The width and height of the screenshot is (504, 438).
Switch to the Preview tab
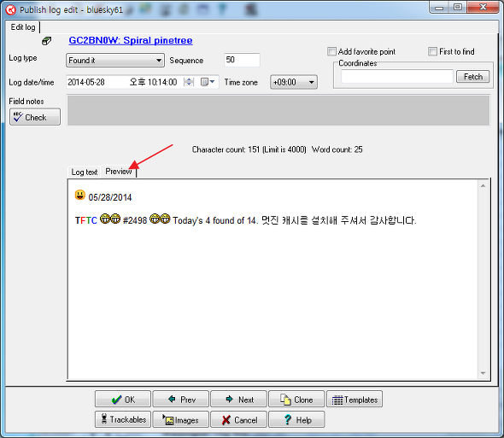(118, 172)
